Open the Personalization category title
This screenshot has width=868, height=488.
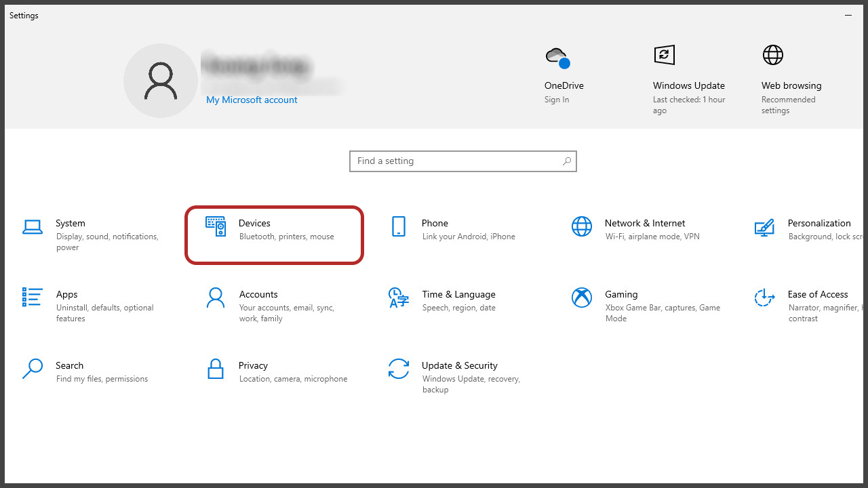pos(819,223)
